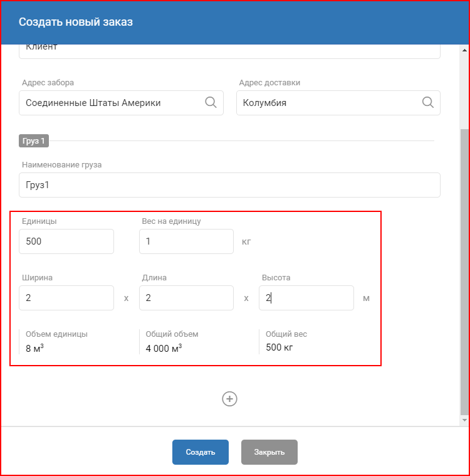This screenshot has height=476, width=470.
Task: Focus the Длина input field
Action: coord(186,298)
